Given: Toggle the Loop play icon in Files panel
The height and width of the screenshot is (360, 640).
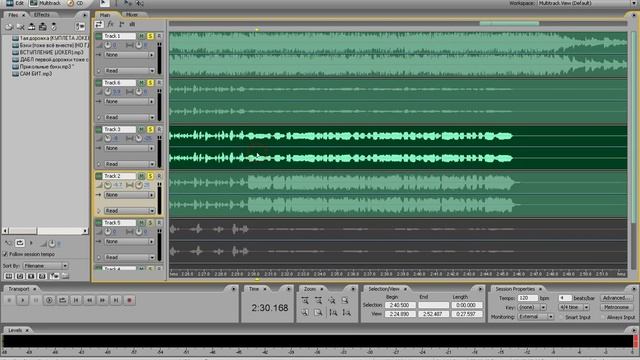Looking at the screenshot, I should [20, 243].
